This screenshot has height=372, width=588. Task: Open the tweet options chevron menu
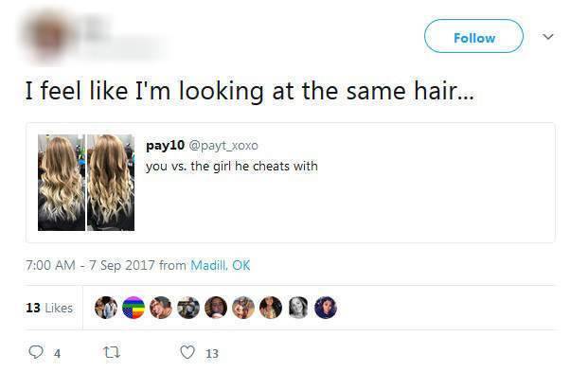coord(548,36)
